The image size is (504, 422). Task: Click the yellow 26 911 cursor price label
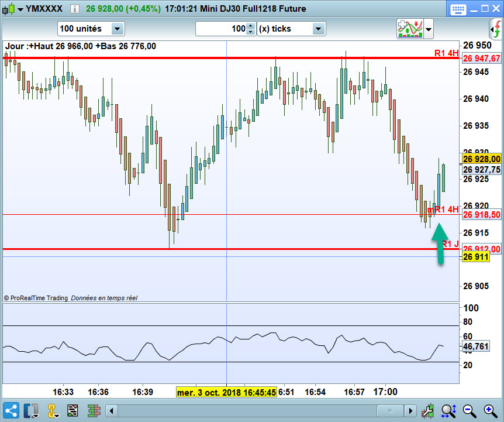coord(476,257)
